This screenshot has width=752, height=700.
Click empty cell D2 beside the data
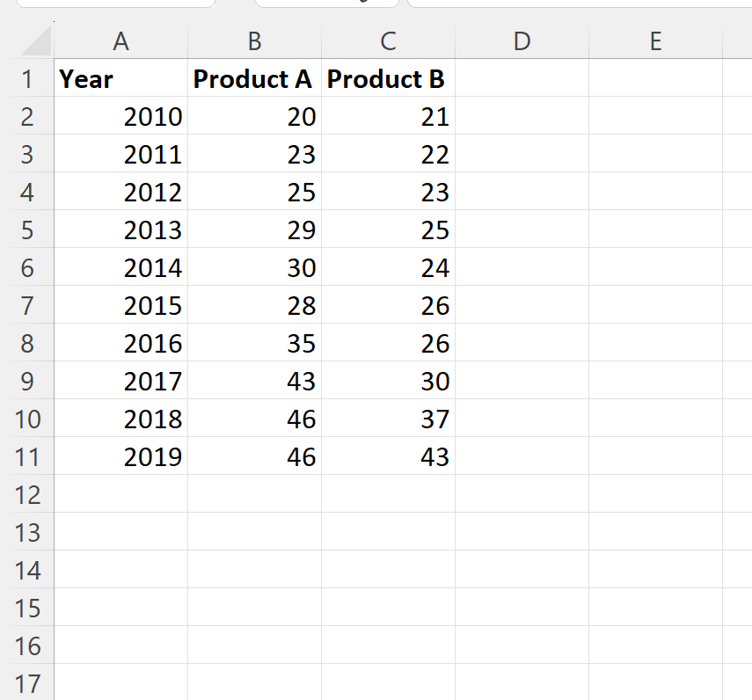click(x=522, y=116)
